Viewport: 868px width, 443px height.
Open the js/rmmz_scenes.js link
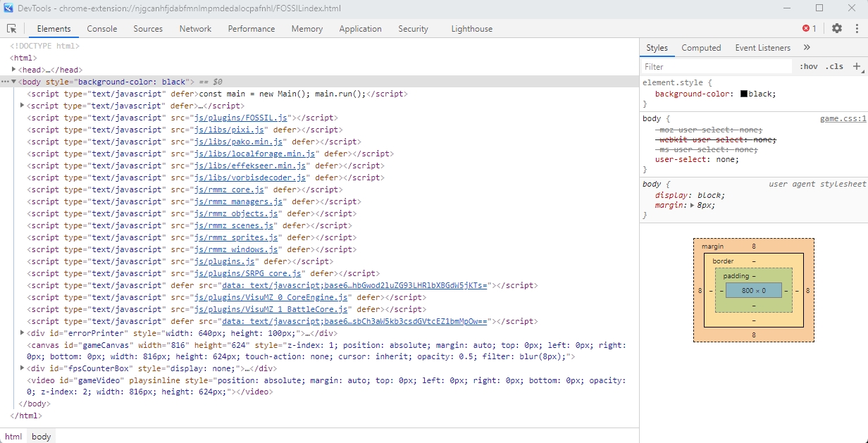(235, 225)
